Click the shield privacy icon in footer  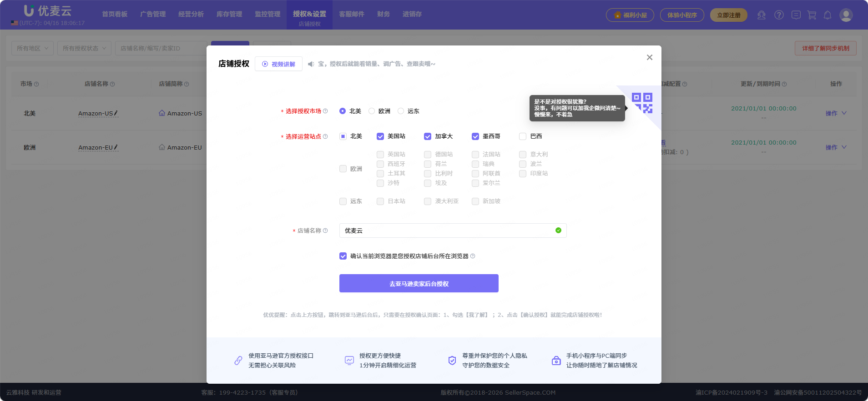click(452, 361)
